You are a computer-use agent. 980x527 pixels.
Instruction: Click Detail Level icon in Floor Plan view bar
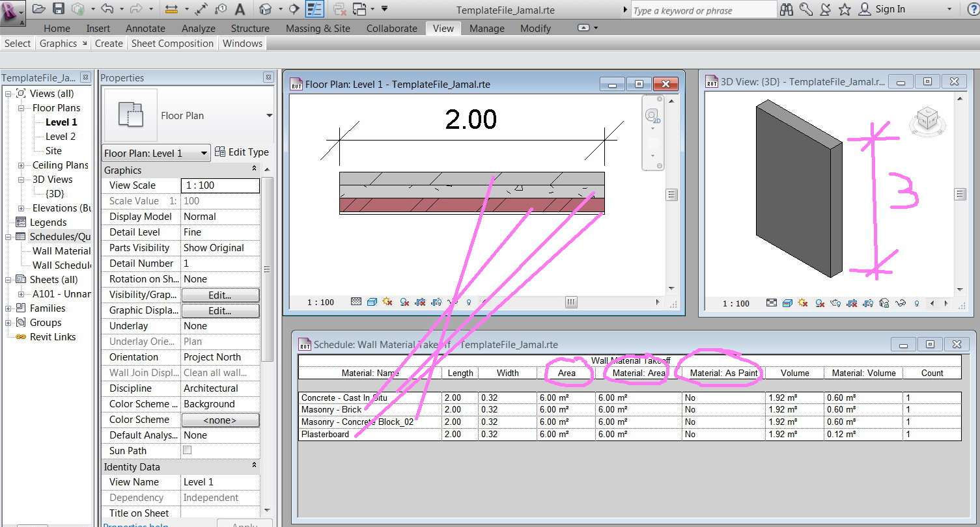tap(356, 302)
